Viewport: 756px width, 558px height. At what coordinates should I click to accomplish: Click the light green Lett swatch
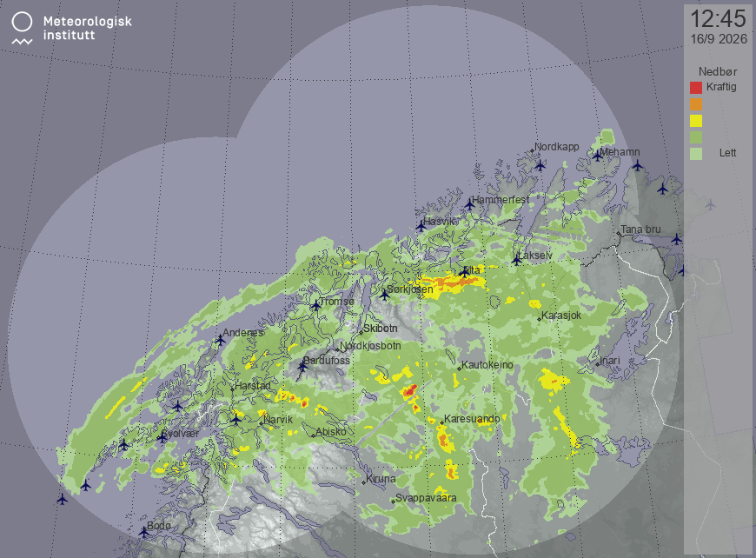tap(696, 153)
